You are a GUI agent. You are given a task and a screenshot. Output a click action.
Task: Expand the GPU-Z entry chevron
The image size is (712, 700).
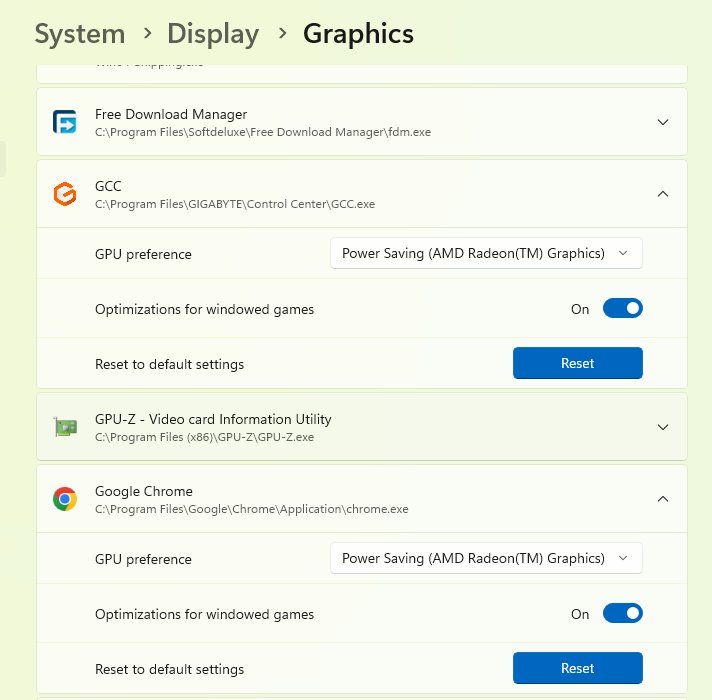tap(663, 427)
